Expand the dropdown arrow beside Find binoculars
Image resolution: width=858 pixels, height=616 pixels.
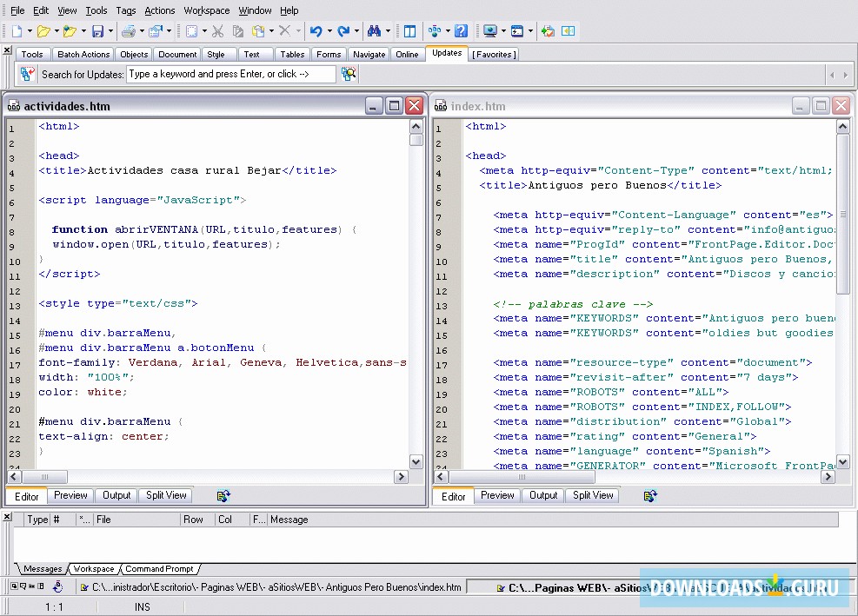[388, 31]
